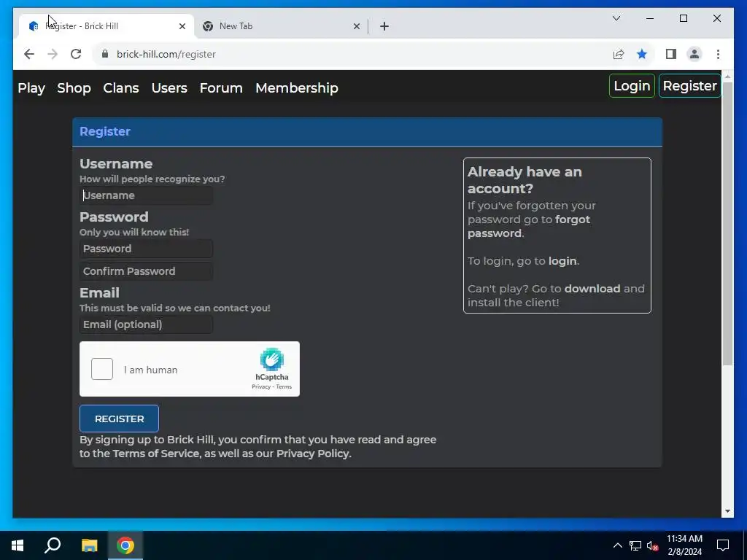Click the 'Register' panel heading
This screenshot has width=747, height=560.
(105, 131)
